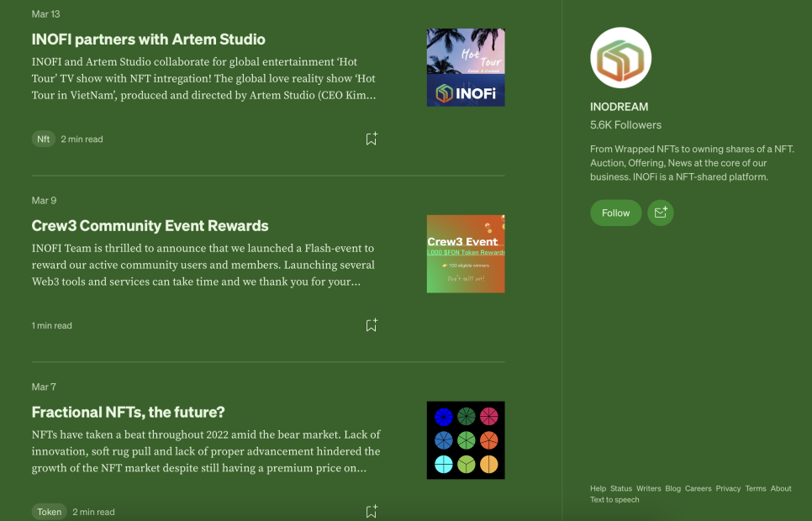
Task: Open article INOFI partners with Artem Studio
Action: (x=148, y=39)
